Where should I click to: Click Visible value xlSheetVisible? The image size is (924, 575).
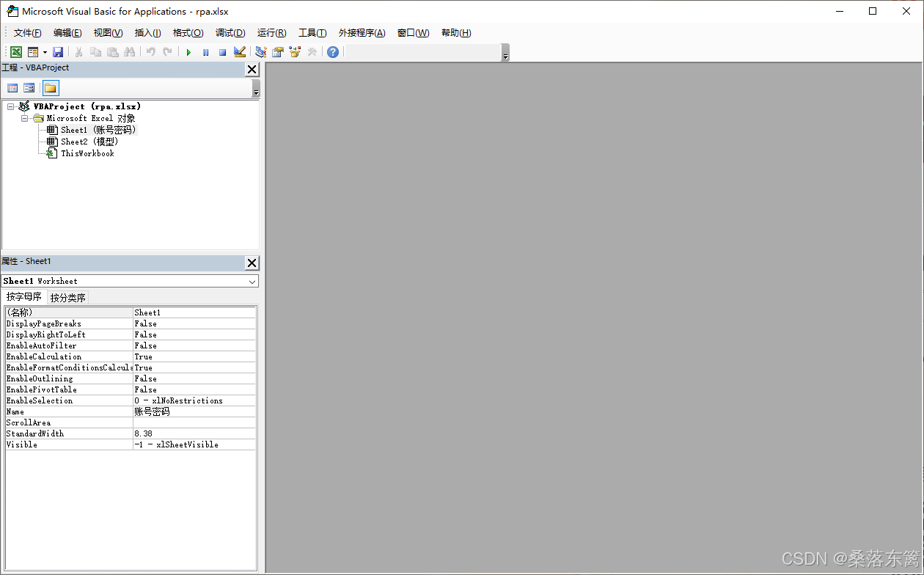194,444
